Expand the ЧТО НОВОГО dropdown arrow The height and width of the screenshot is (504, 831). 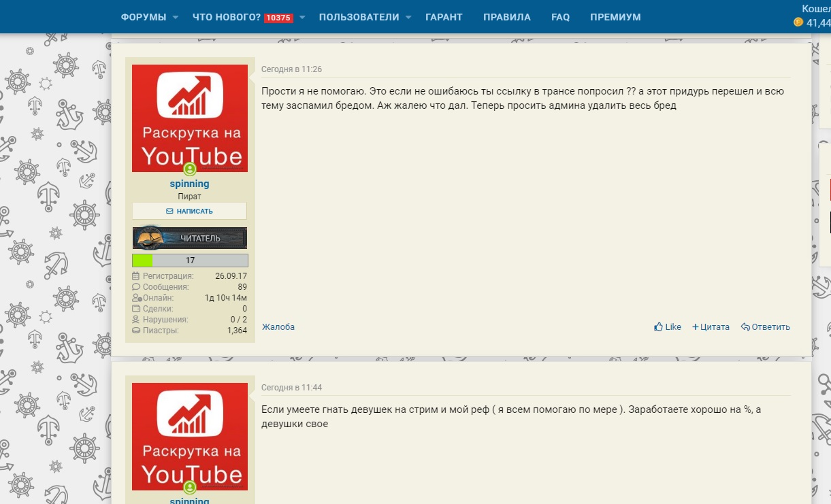click(x=302, y=17)
